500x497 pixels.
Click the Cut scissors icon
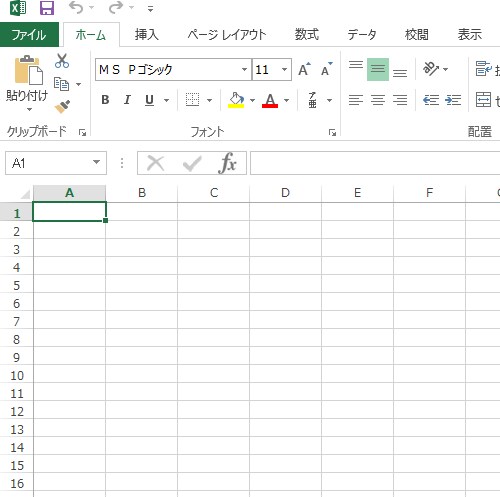tap(62, 61)
